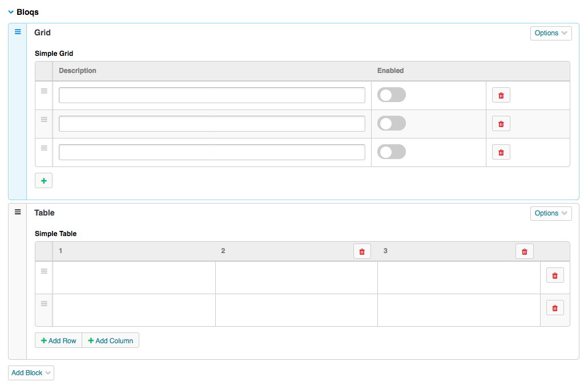Open Add Block dropdown
The image size is (588, 386).
(x=31, y=373)
